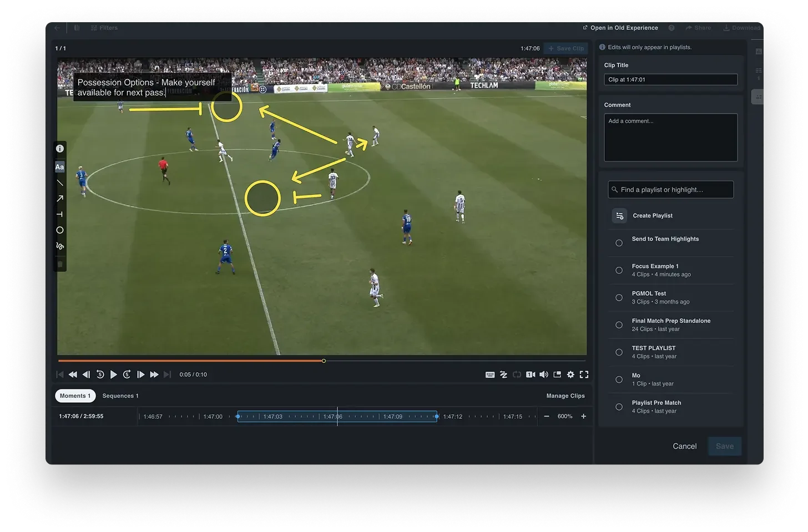Open the playback settings gear
The height and width of the screenshot is (532, 808).
point(570,374)
